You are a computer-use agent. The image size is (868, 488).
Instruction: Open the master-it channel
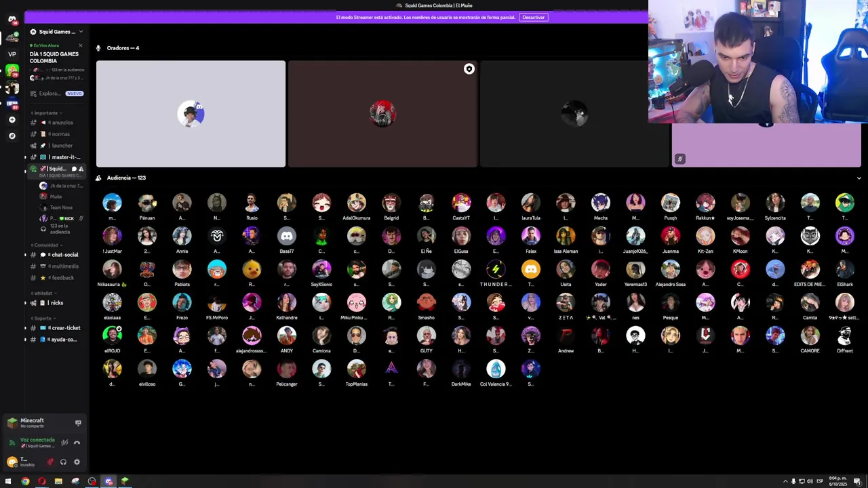pyautogui.click(x=56, y=157)
